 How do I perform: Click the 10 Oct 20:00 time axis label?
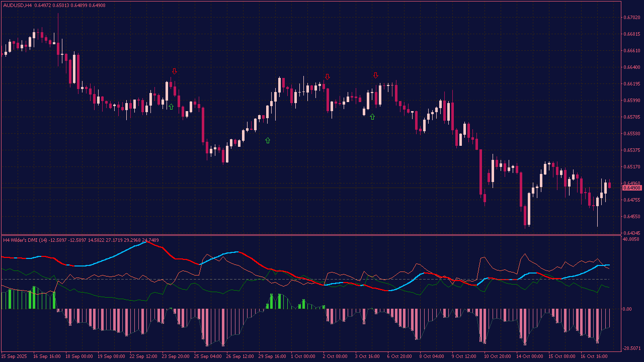tap(497, 356)
